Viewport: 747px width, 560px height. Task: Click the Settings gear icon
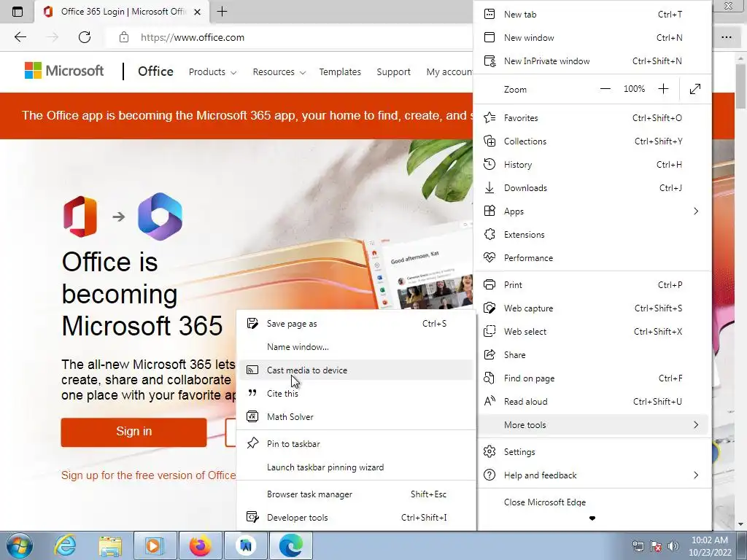coord(489,451)
